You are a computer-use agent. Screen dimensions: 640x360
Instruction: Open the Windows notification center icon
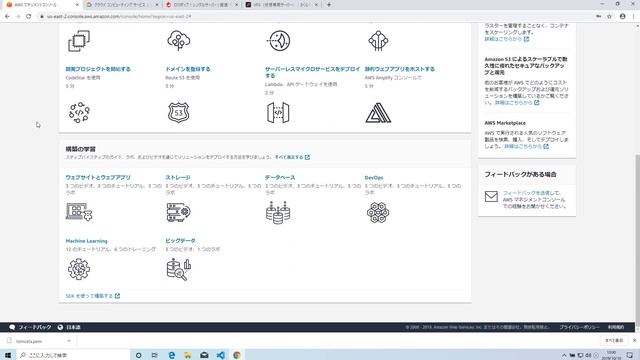[630, 355]
